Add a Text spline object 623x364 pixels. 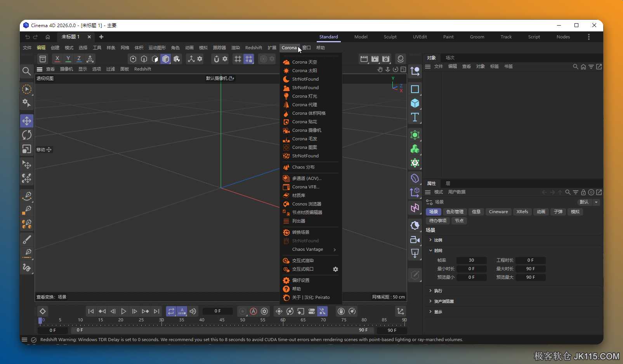coord(415,117)
